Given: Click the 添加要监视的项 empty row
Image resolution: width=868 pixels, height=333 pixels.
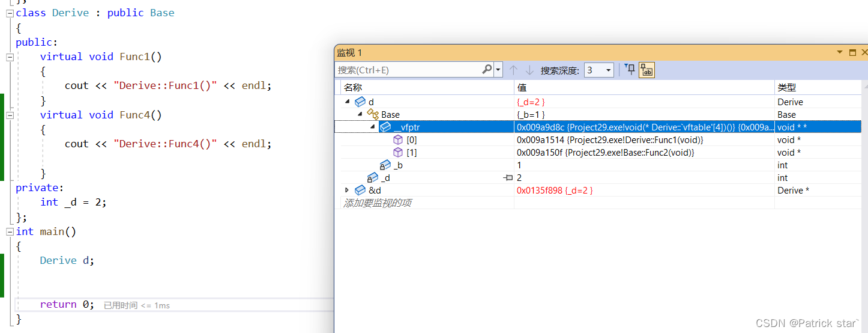Looking at the screenshot, I should 378,203.
